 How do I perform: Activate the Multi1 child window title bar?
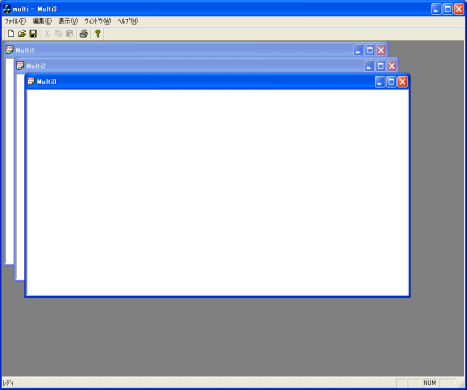(187, 50)
